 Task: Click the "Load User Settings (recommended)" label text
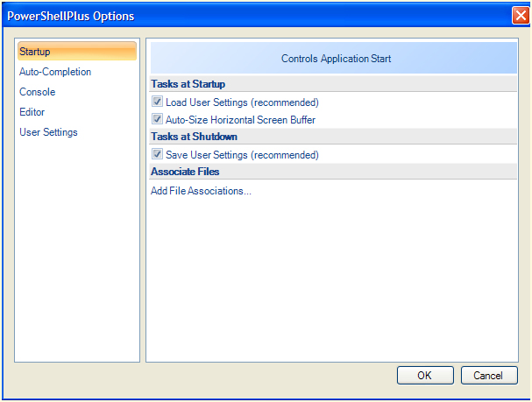coord(242,102)
